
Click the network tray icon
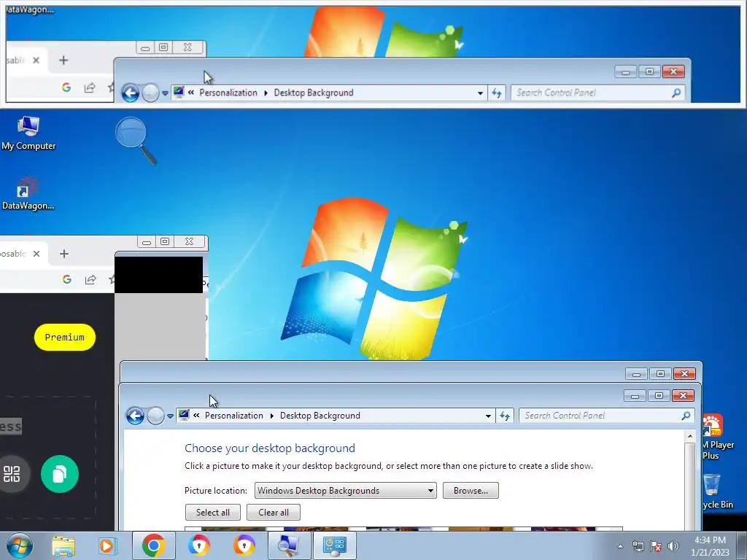tap(638, 546)
